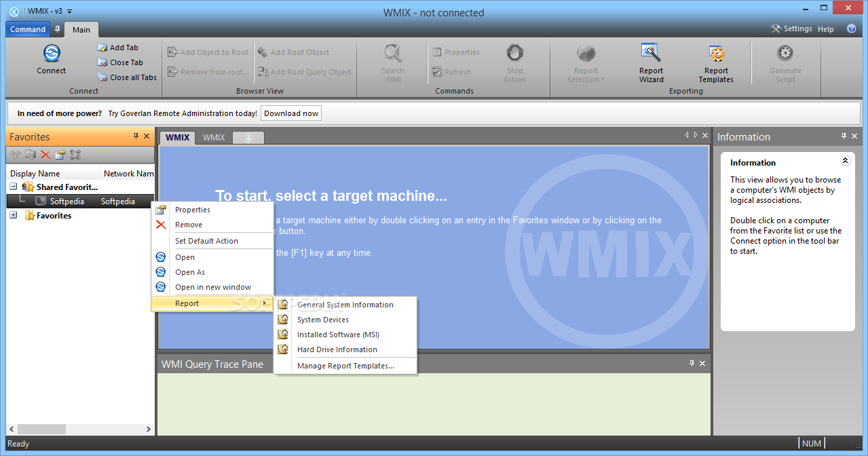Viewport: 868px width, 456px height.
Task: Click Add Root Query Object
Action: (x=305, y=72)
